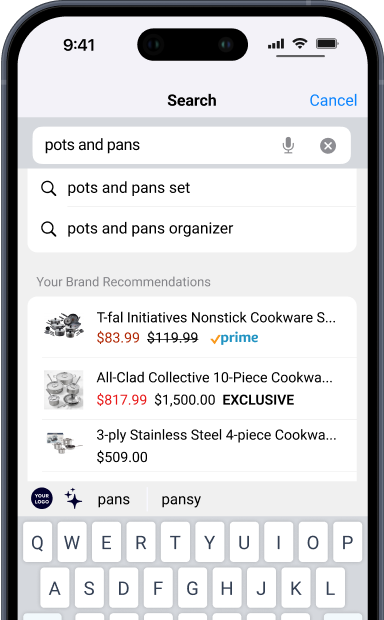
Task: Tap magnifier icon beside pots and pans organizer
Action: point(48,229)
